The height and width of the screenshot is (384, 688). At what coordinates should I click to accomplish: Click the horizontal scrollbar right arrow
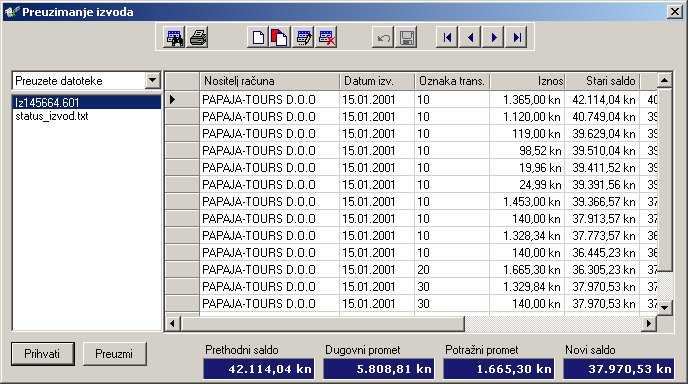pos(648,324)
